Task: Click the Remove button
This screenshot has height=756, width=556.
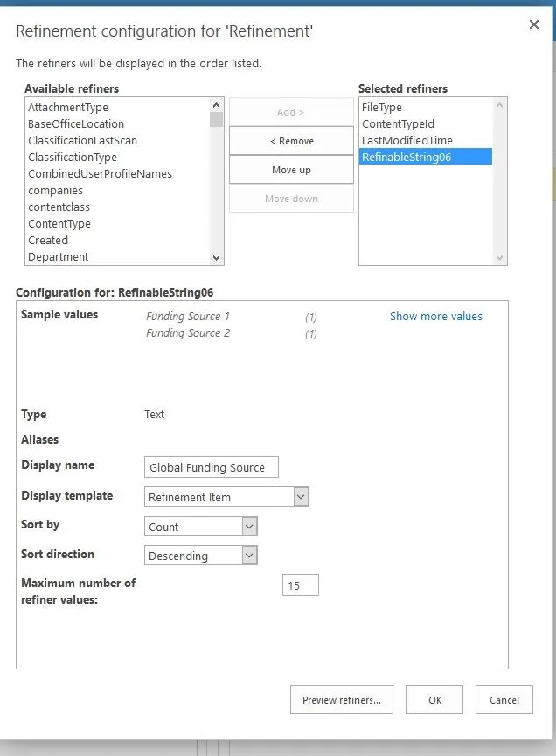Action: tap(291, 141)
